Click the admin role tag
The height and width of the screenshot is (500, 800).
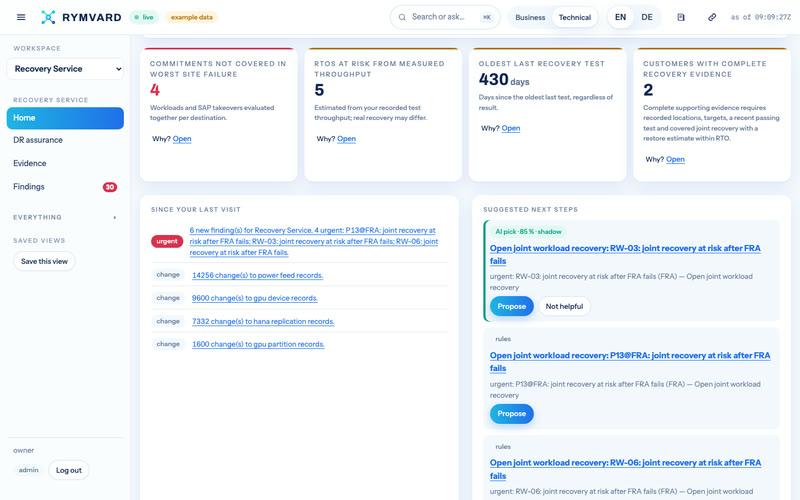29,470
